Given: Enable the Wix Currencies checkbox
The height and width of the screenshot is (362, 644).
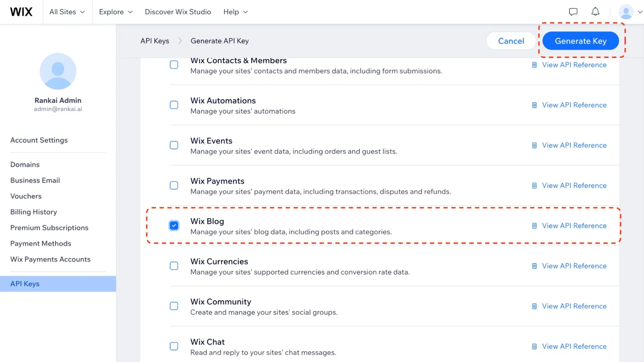Looking at the screenshot, I should [174, 266].
